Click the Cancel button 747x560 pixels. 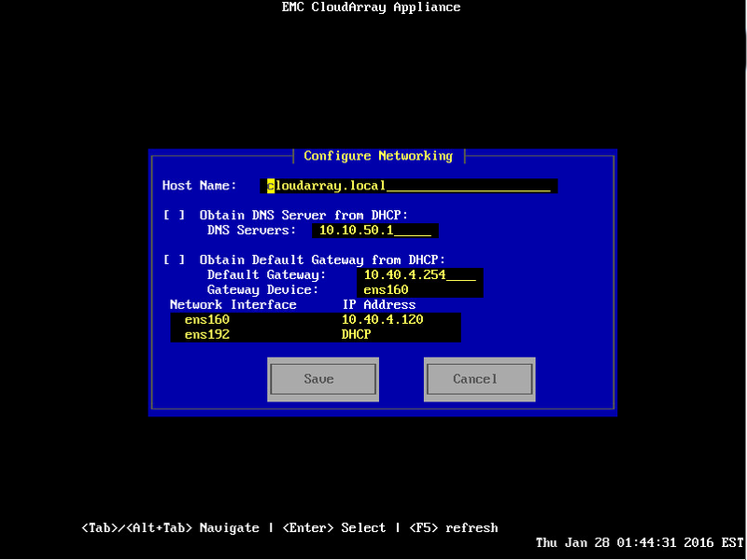479,378
